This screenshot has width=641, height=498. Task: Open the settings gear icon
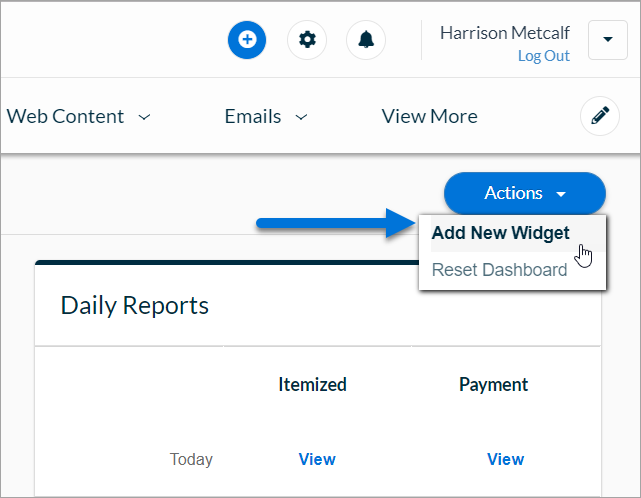point(307,40)
